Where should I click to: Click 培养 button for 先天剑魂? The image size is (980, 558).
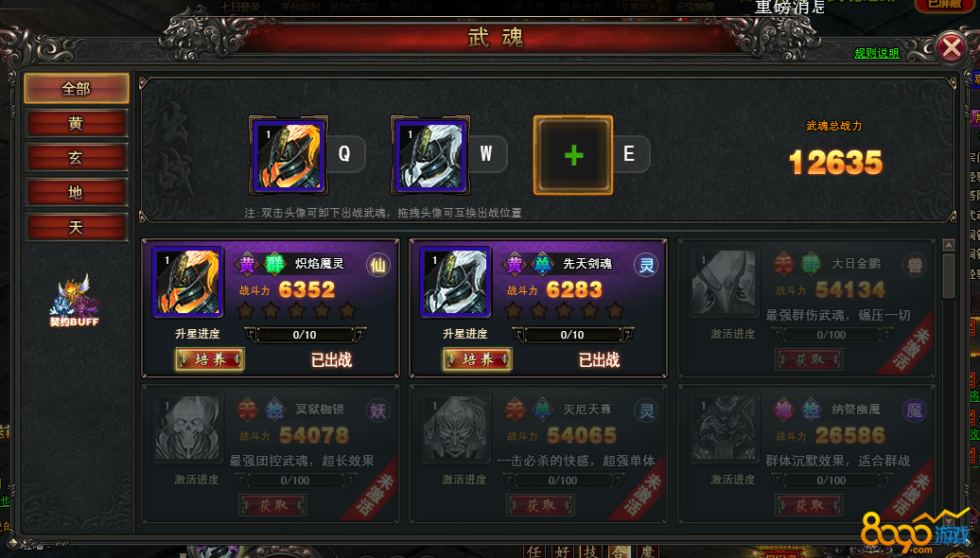pyautogui.click(x=478, y=359)
